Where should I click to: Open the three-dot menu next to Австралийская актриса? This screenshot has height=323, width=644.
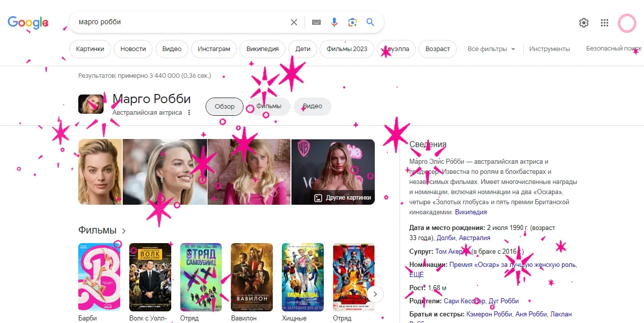(188, 112)
